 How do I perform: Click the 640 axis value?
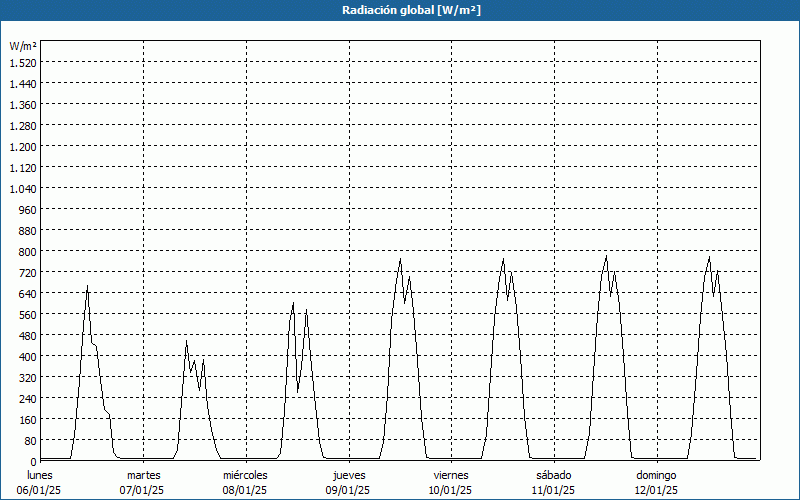point(28,294)
